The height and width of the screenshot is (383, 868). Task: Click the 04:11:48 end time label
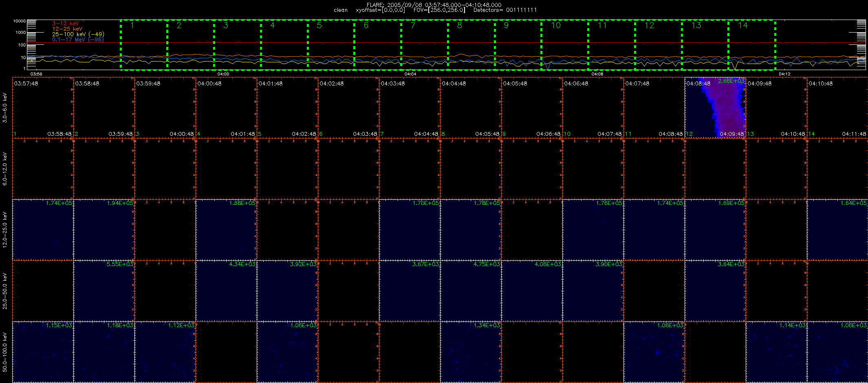click(854, 134)
